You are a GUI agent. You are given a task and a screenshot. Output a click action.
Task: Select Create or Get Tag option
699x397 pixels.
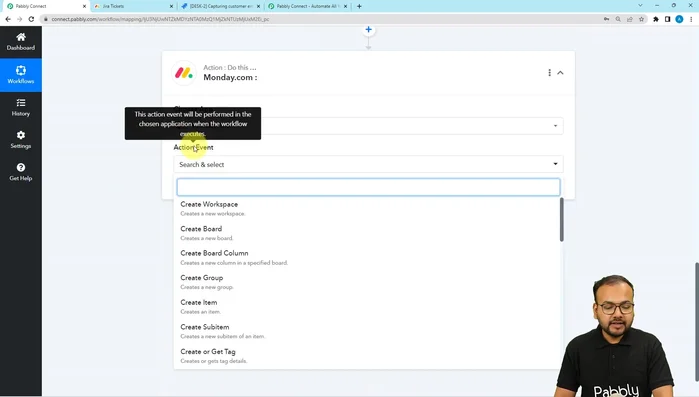368,356
